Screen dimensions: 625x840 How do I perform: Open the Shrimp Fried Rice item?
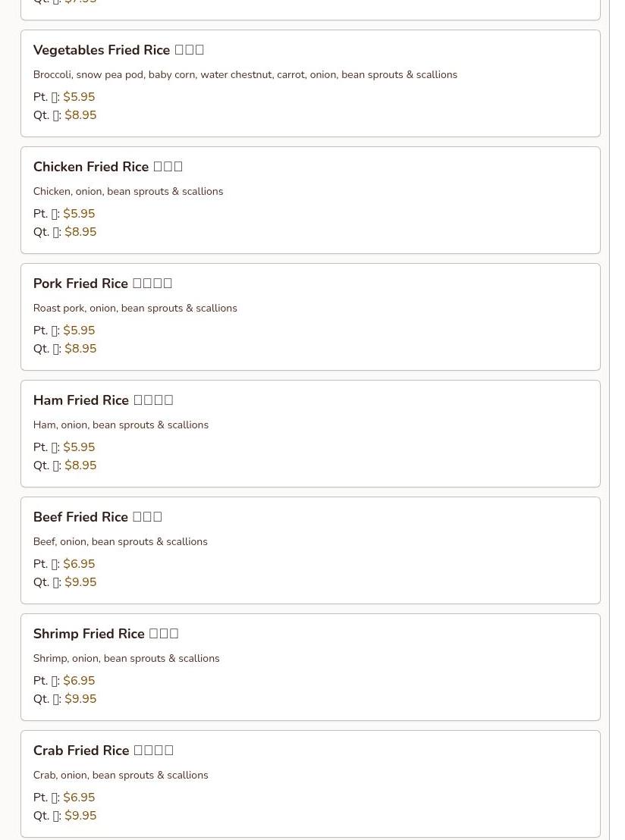(105, 634)
